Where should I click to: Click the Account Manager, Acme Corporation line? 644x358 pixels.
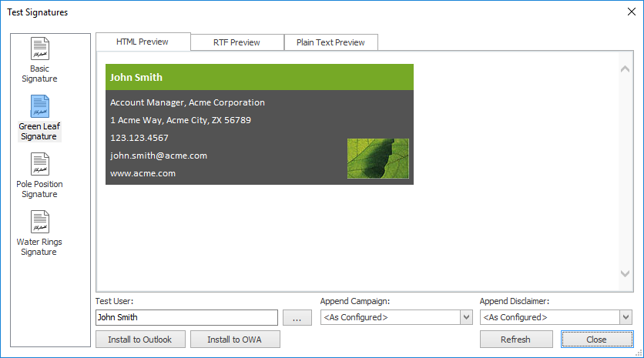tap(187, 102)
